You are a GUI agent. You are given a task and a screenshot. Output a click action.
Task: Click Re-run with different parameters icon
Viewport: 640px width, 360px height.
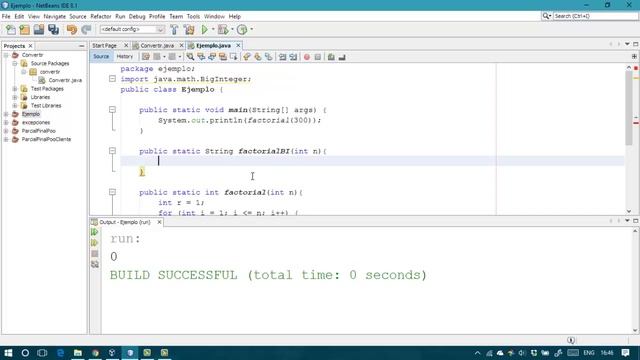pyautogui.click(x=95, y=243)
